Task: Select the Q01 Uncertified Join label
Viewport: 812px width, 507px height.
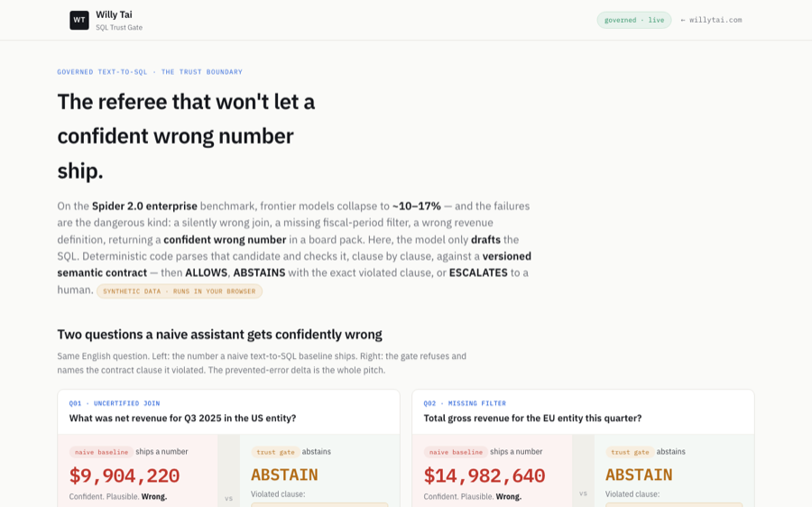Action: point(115,403)
